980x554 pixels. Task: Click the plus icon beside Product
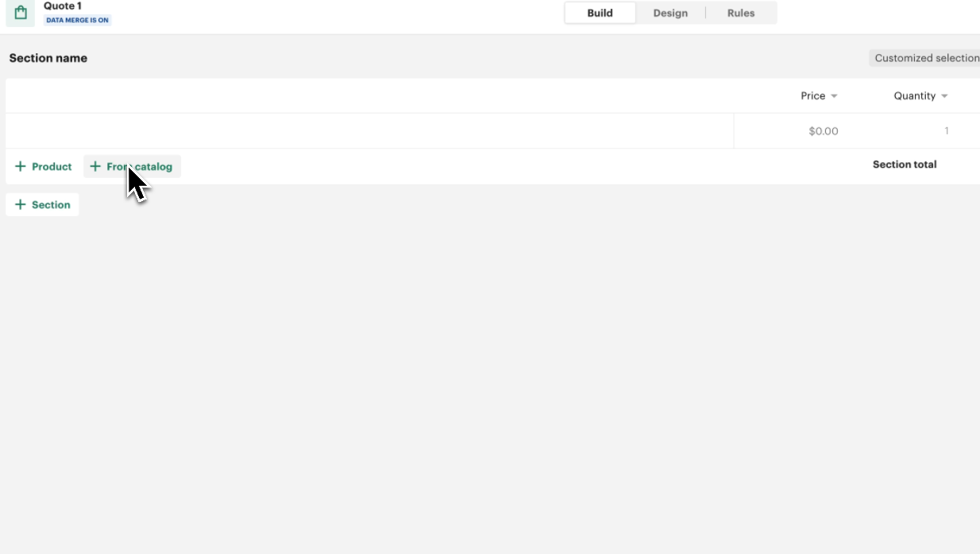pos(21,167)
